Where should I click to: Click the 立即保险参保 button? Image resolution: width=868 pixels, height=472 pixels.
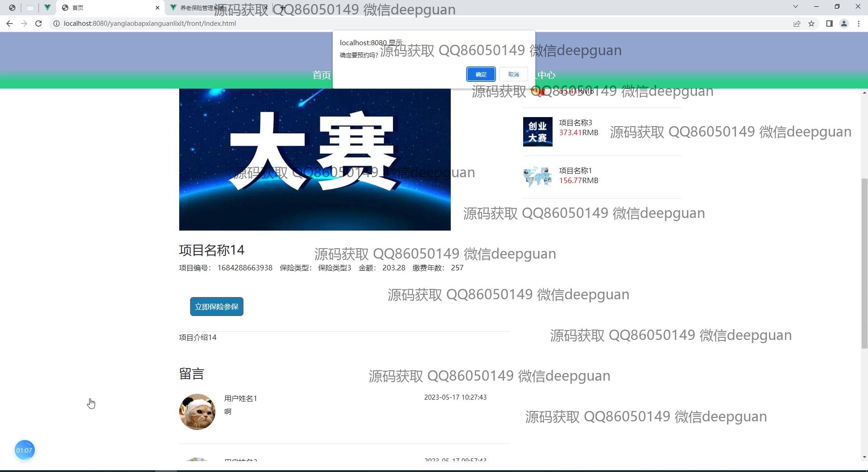[216, 307]
